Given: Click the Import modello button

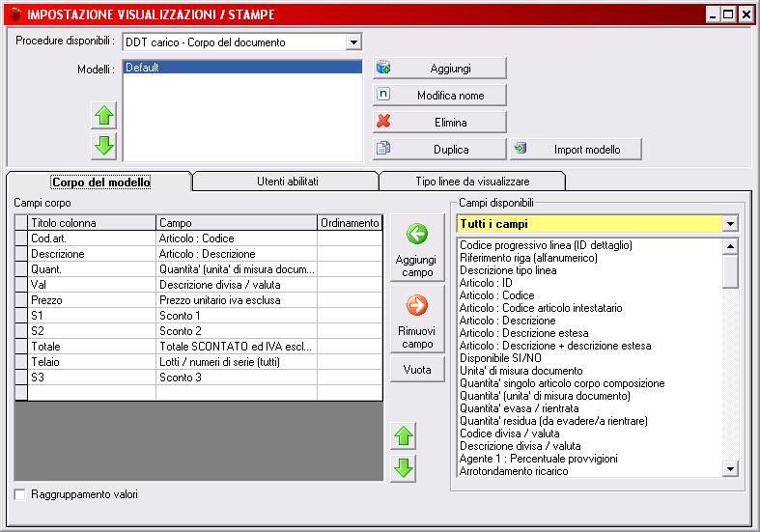Looking at the screenshot, I should tap(576, 150).
